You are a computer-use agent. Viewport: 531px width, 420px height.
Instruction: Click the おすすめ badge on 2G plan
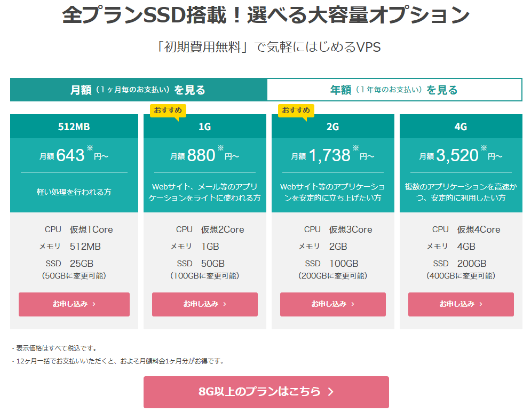pyautogui.click(x=296, y=110)
